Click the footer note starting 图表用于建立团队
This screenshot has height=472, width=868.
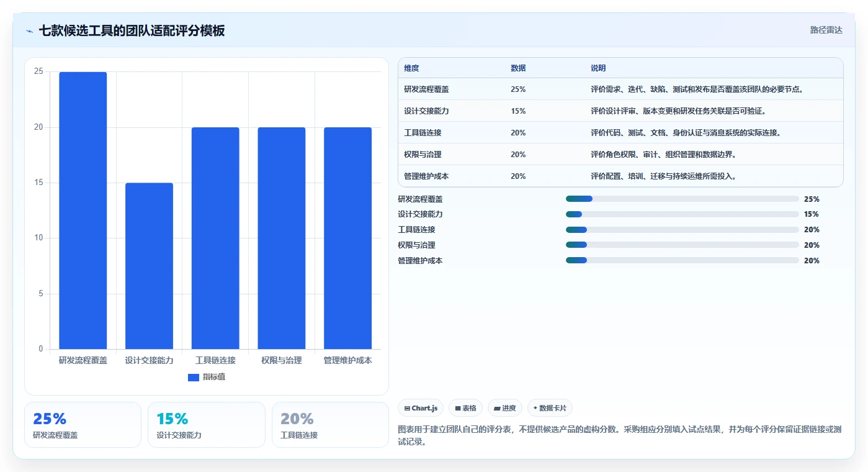coord(619,436)
